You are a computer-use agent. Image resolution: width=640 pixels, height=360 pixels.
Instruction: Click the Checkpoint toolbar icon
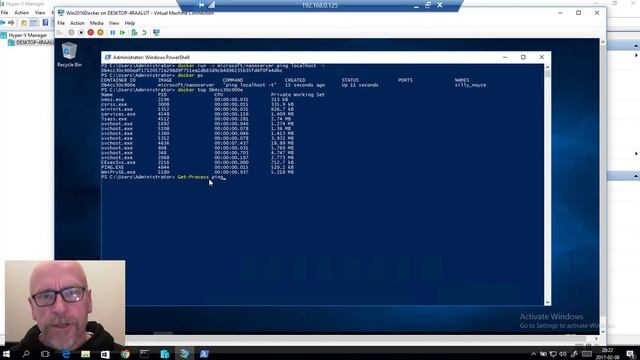pos(134,33)
